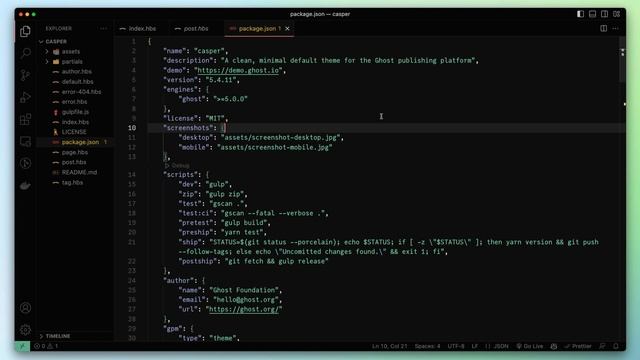
Task: Open error.hbs in the explorer
Action: (x=74, y=102)
